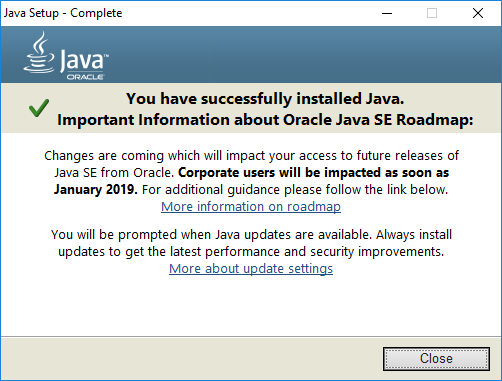The image size is (502, 381).
Task: Dismiss the dialog with the title bar X
Action: [x=478, y=13]
